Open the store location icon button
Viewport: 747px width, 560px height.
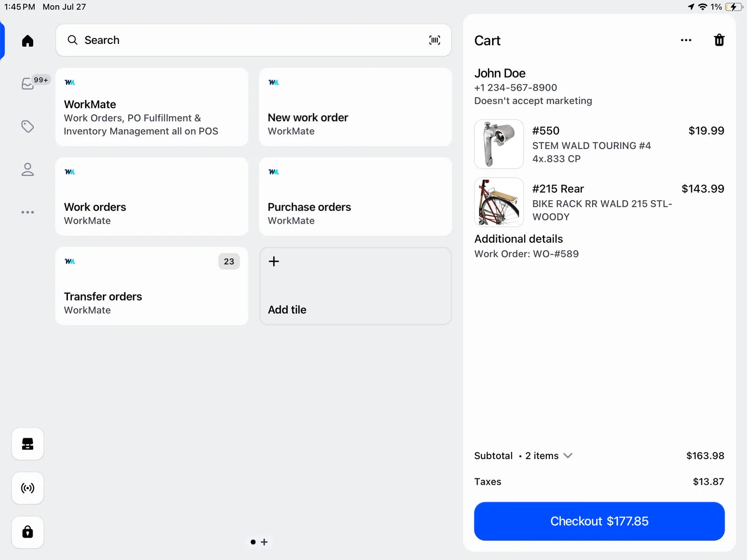tap(28, 444)
